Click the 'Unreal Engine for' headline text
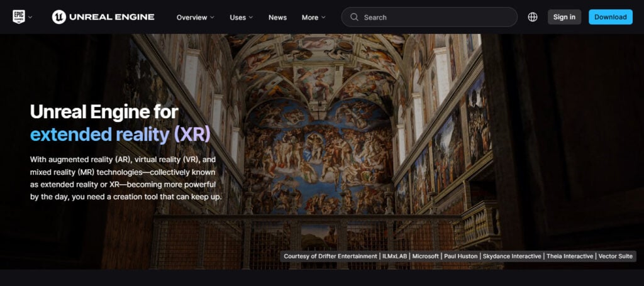Viewport: 644px width, 286px height. 104,112
